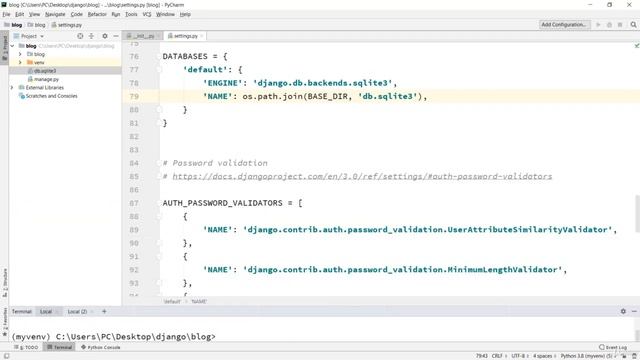Viewport: 640px width, 360px height.
Task: Select the Local (2) terminal tab
Action: (x=77, y=312)
